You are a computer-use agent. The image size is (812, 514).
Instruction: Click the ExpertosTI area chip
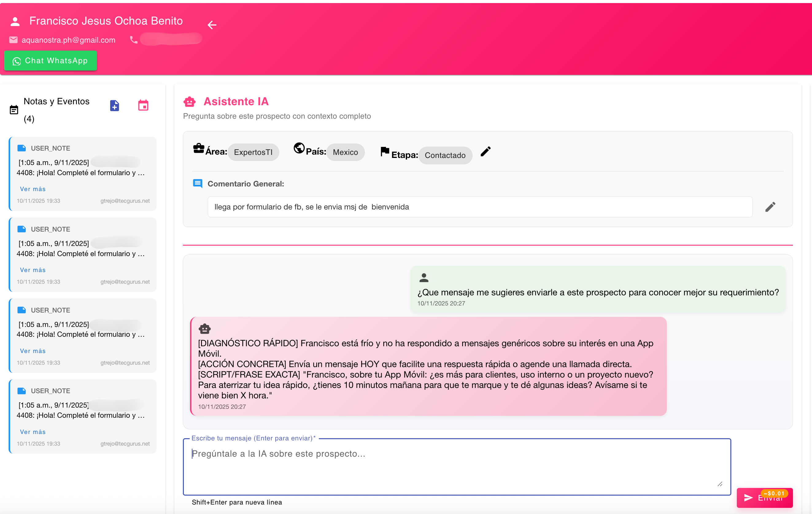pos(253,152)
